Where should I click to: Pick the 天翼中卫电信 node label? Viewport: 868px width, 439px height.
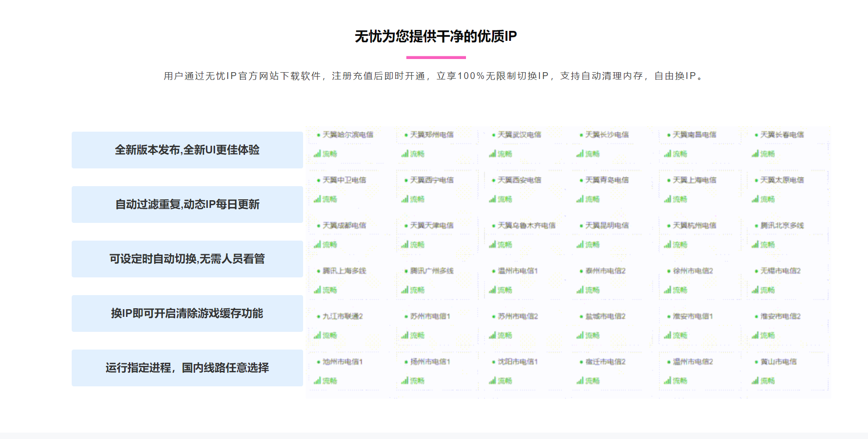(344, 180)
